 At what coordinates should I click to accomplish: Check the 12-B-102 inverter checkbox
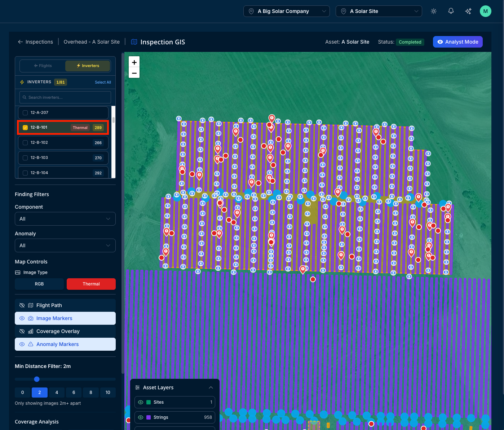click(25, 143)
